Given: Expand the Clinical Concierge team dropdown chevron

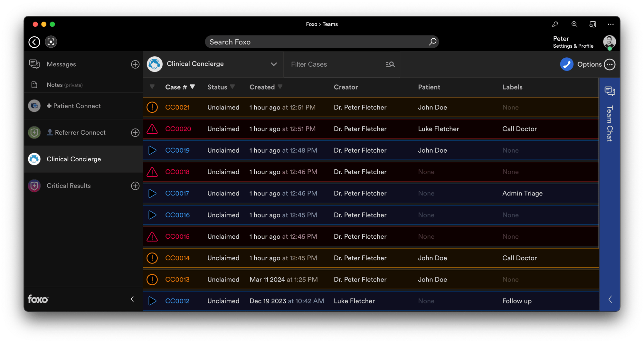Looking at the screenshot, I should coord(274,64).
